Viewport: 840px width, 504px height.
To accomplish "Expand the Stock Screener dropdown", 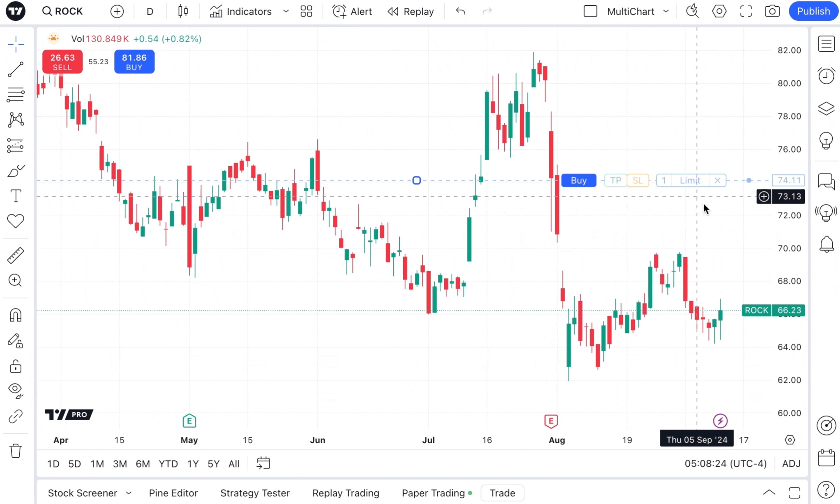I will (129, 493).
